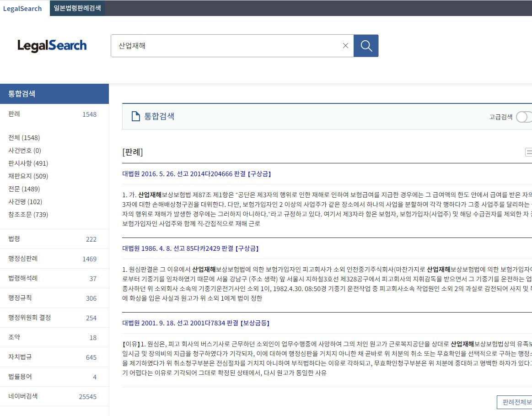Image resolution: width=532 pixels, height=416 pixels.
Task: Filter by 판시사항 (491)
Action: pos(28,163)
